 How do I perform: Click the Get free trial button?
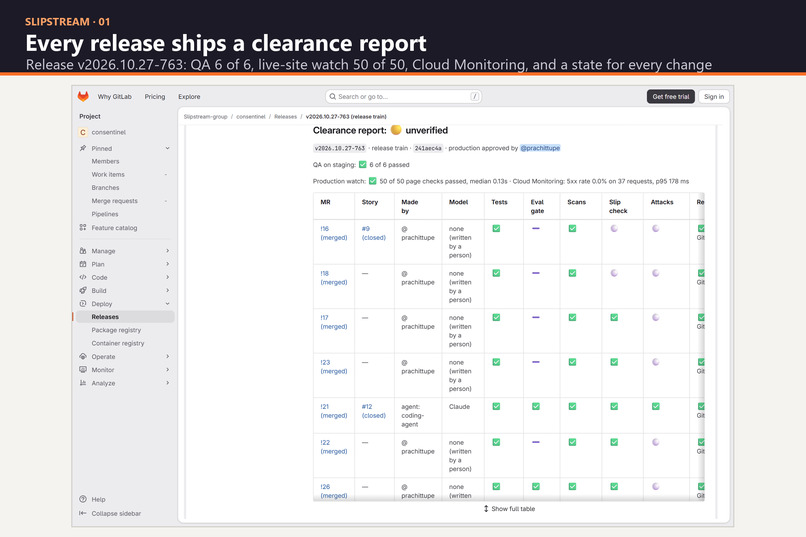coord(670,97)
